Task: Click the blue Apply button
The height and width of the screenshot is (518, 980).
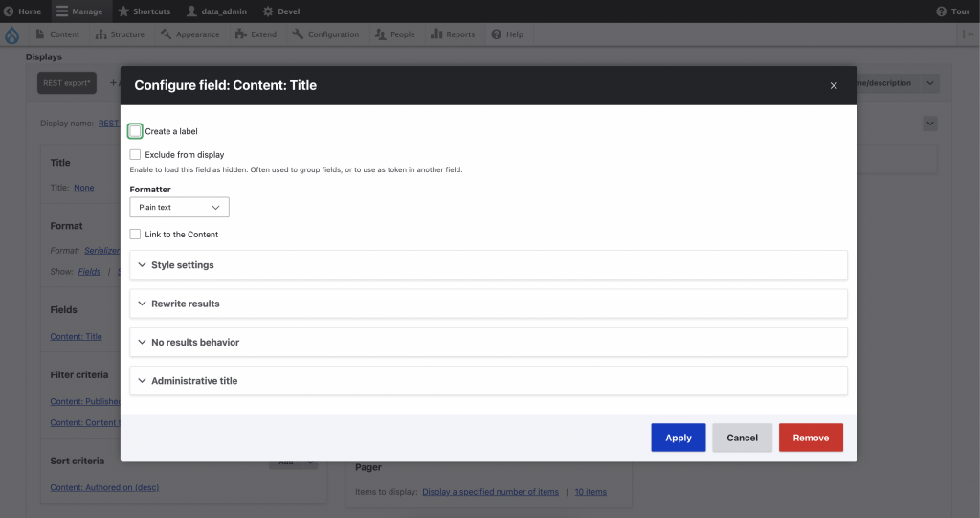Action: [x=678, y=438]
